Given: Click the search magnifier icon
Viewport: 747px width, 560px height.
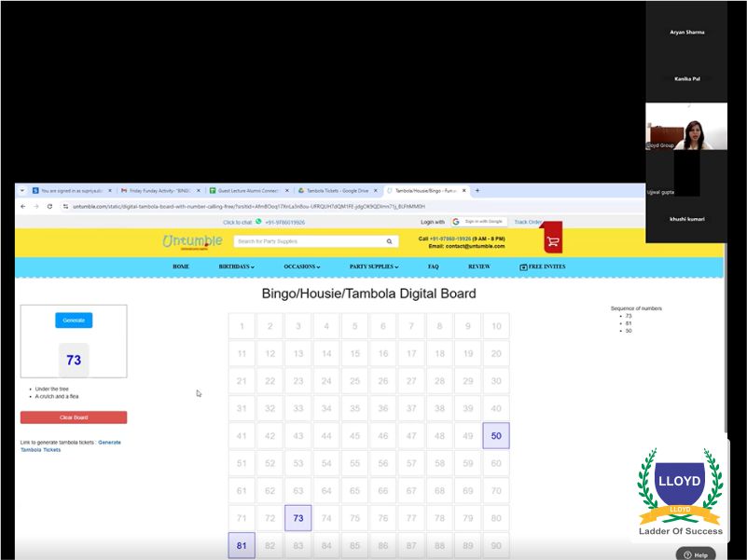Looking at the screenshot, I should click(x=389, y=241).
